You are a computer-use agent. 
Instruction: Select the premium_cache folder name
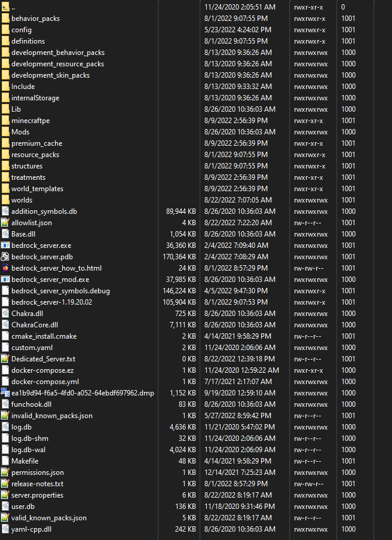(x=36, y=143)
